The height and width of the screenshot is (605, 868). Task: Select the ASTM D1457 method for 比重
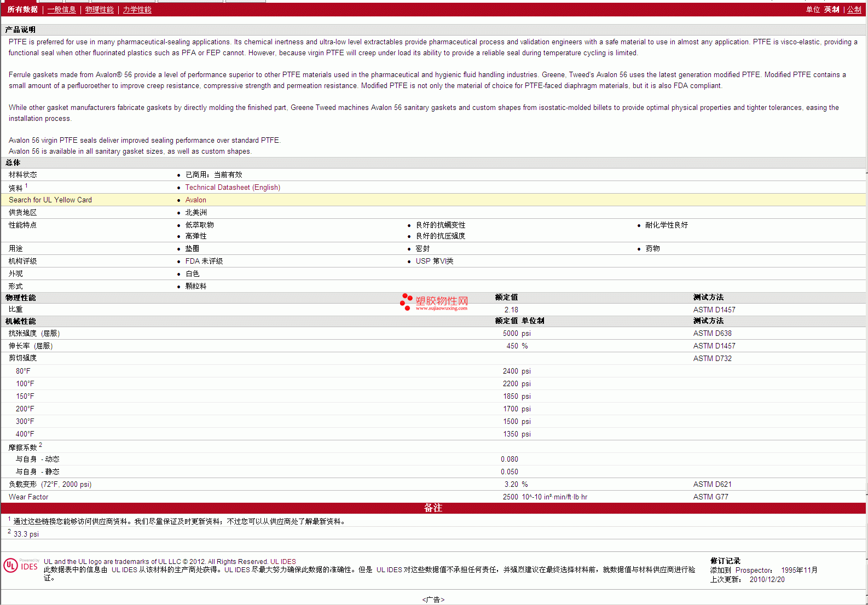pyautogui.click(x=714, y=310)
